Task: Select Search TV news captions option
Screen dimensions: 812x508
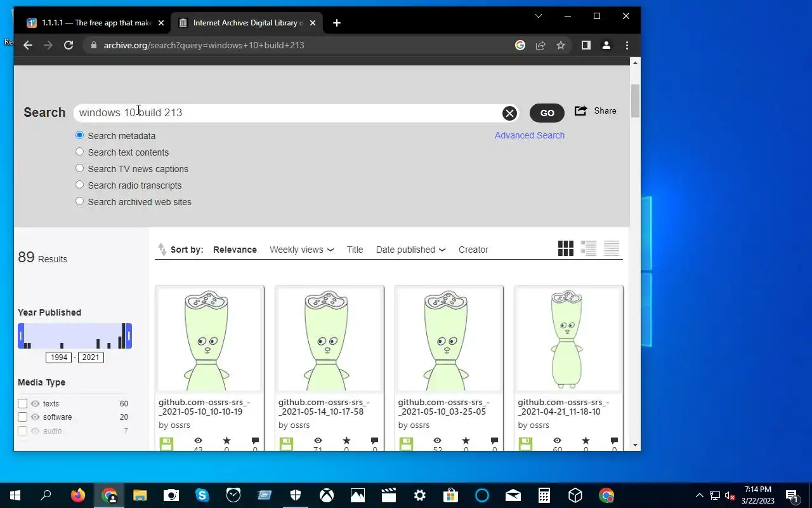Action: pos(79,168)
